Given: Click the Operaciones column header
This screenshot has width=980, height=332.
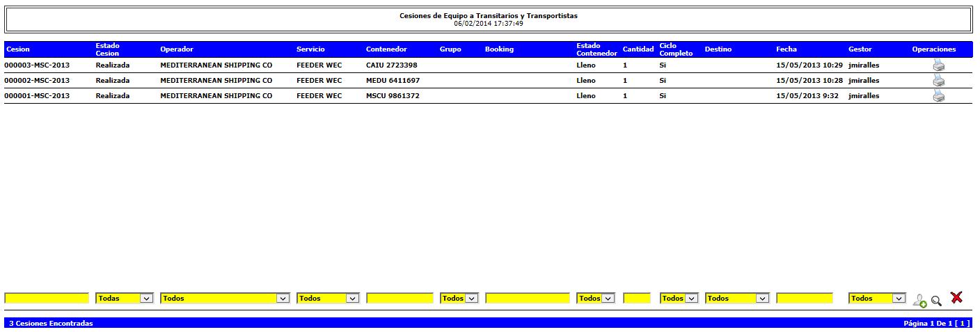Looking at the screenshot, I should tap(934, 49).
